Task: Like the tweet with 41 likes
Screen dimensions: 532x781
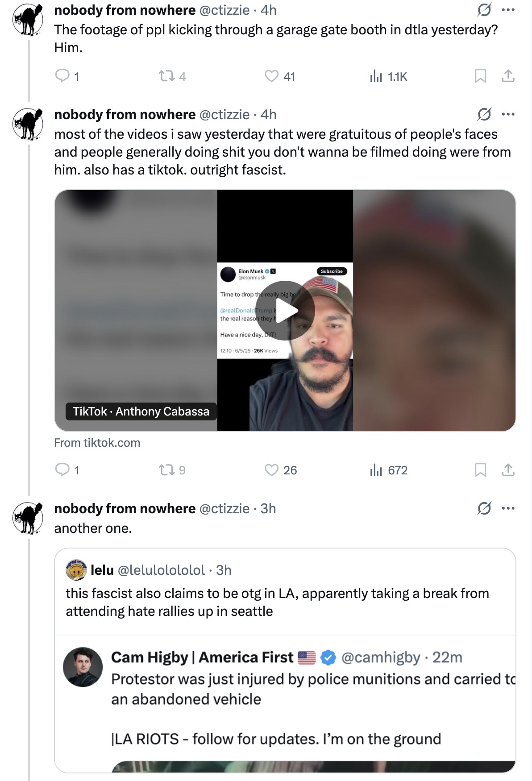Action: (x=271, y=76)
